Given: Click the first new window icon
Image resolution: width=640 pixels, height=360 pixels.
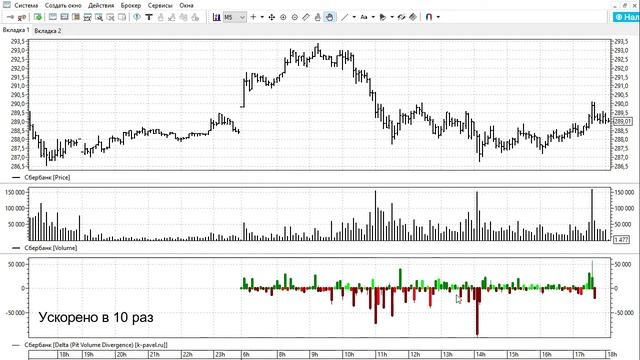Looking at the screenshot, I should [53, 17].
